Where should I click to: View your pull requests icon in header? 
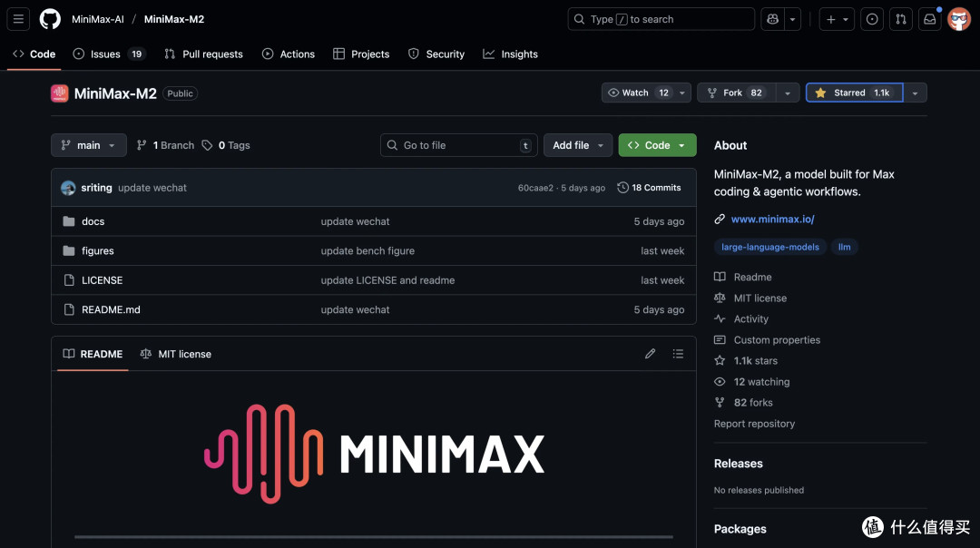tap(901, 19)
